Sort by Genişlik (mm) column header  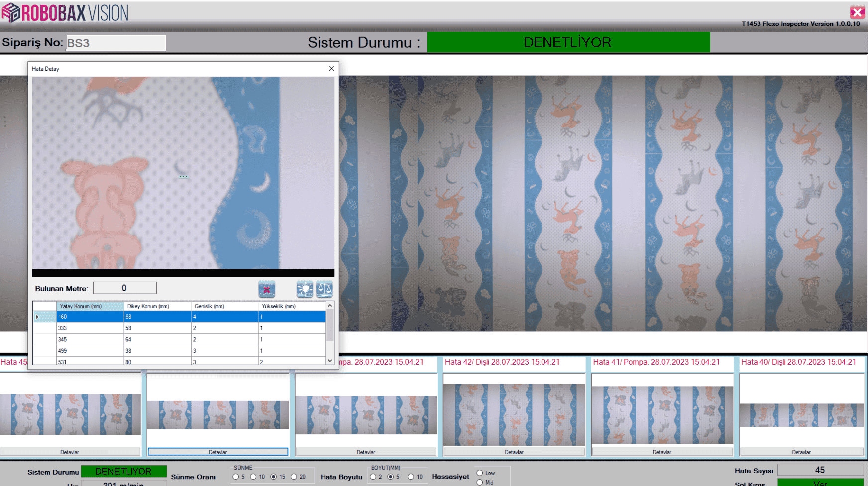click(225, 306)
